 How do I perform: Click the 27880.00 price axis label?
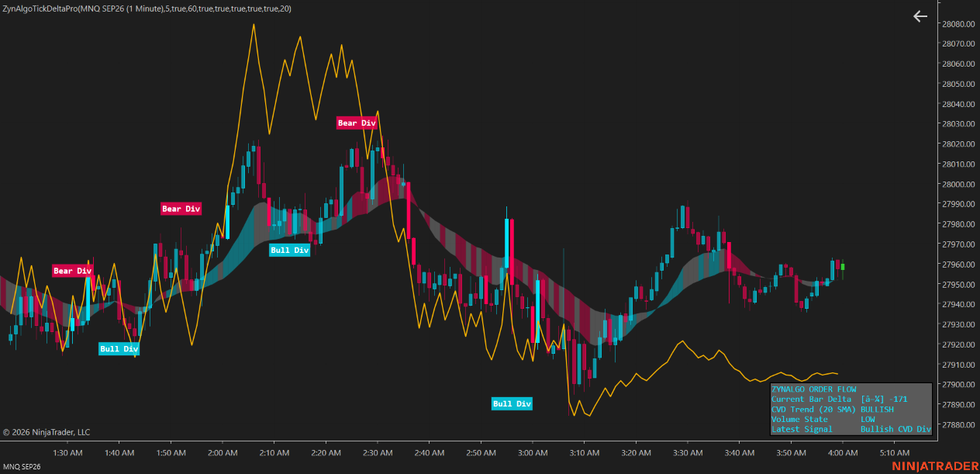958,425
